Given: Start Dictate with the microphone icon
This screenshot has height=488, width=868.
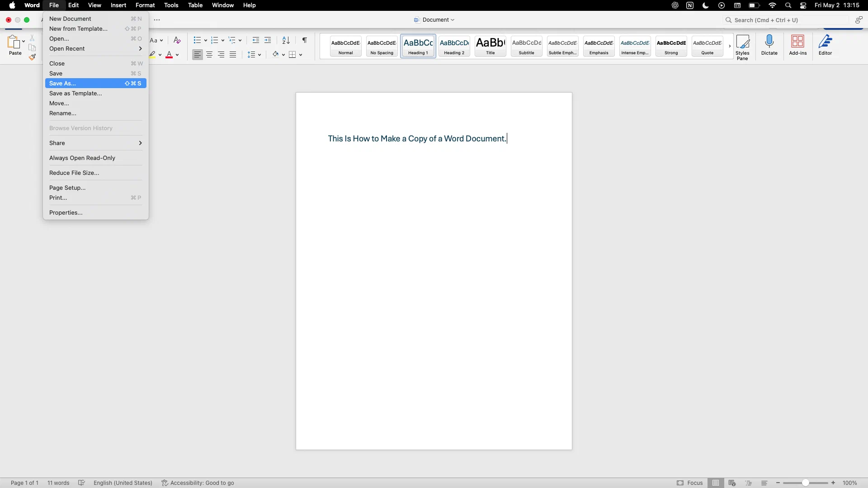Looking at the screenshot, I should [769, 45].
